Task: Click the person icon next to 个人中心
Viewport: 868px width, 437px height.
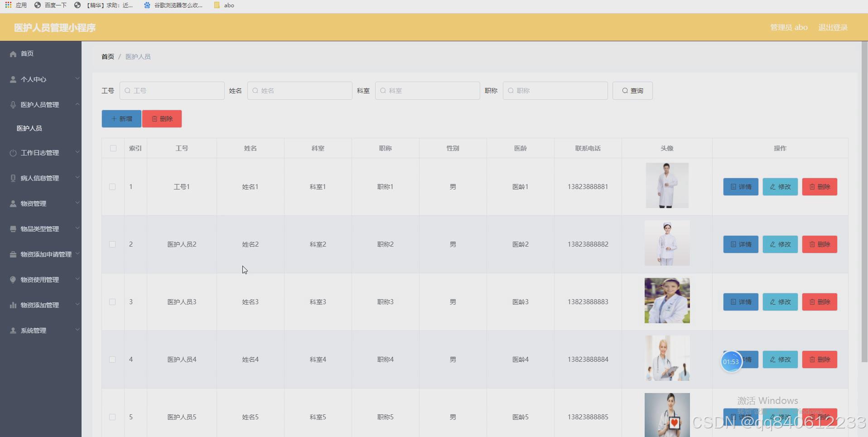Action: (13, 79)
